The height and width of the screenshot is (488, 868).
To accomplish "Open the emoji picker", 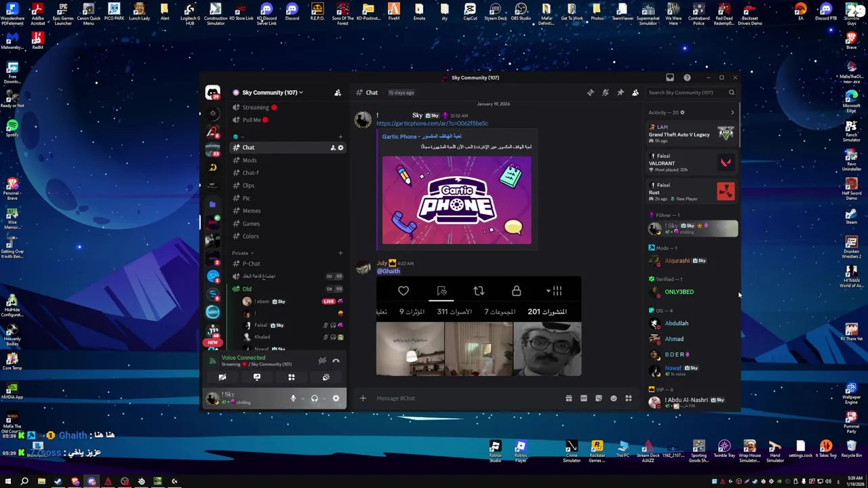I will (x=614, y=399).
